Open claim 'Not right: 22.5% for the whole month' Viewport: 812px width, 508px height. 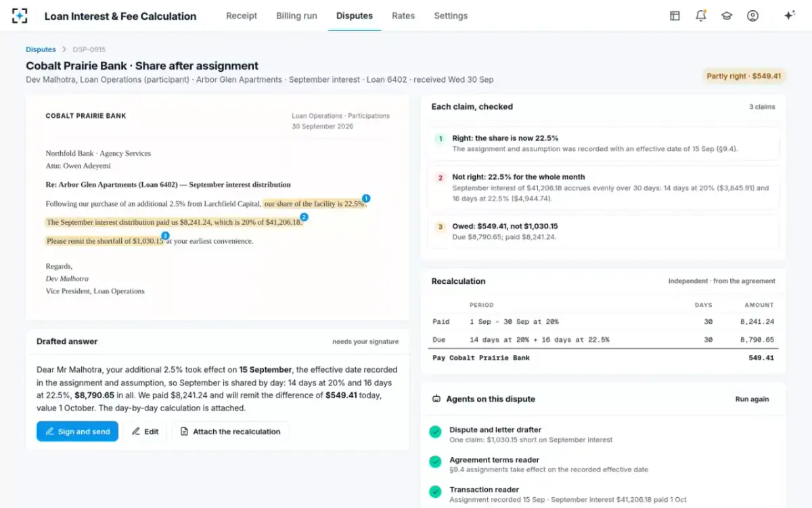click(x=603, y=187)
